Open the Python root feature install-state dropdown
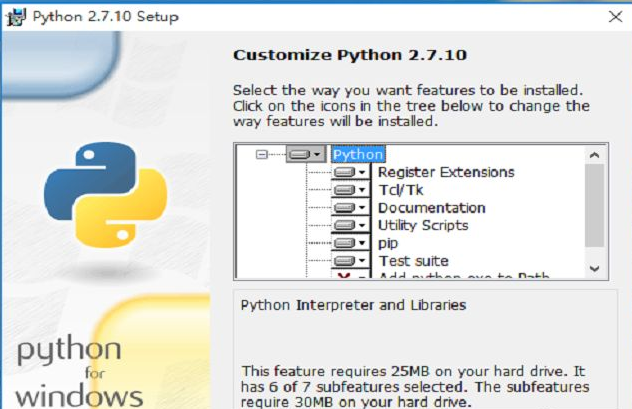 point(304,155)
